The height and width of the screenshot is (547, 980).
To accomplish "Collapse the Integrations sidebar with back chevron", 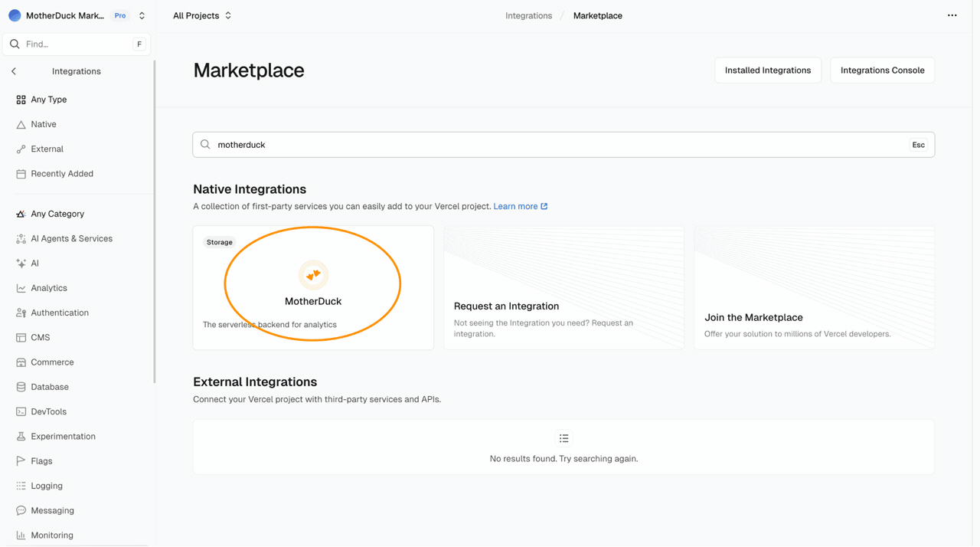I will pyautogui.click(x=13, y=70).
